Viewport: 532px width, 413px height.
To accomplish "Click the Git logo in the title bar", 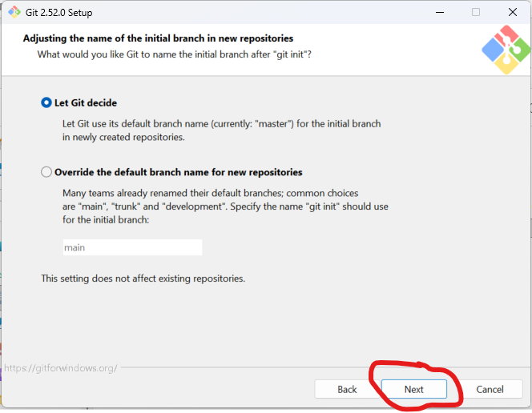I will pos(14,12).
